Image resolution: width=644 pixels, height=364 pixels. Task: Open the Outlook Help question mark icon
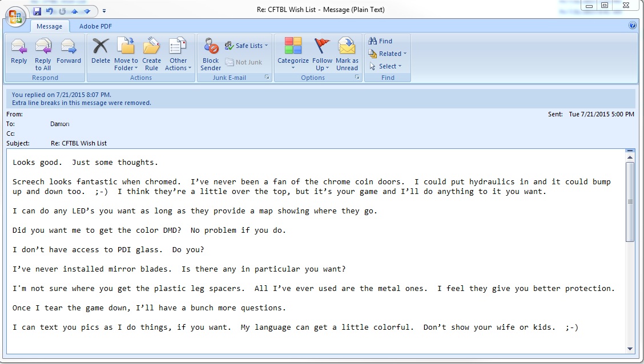coord(633,26)
